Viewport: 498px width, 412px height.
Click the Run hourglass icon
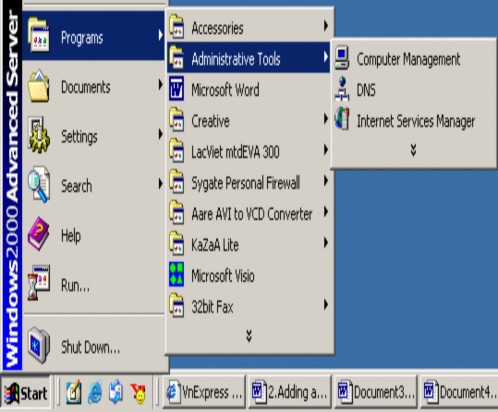pyautogui.click(x=38, y=283)
